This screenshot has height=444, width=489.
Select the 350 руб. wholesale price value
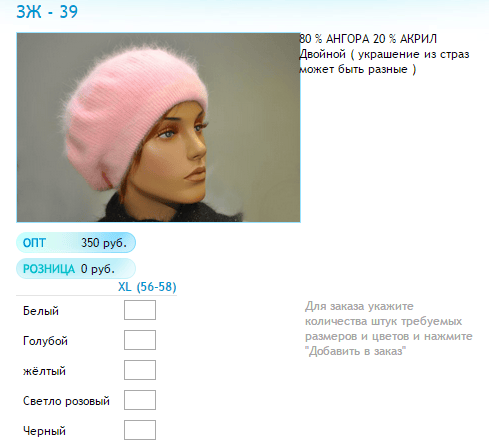(104, 243)
